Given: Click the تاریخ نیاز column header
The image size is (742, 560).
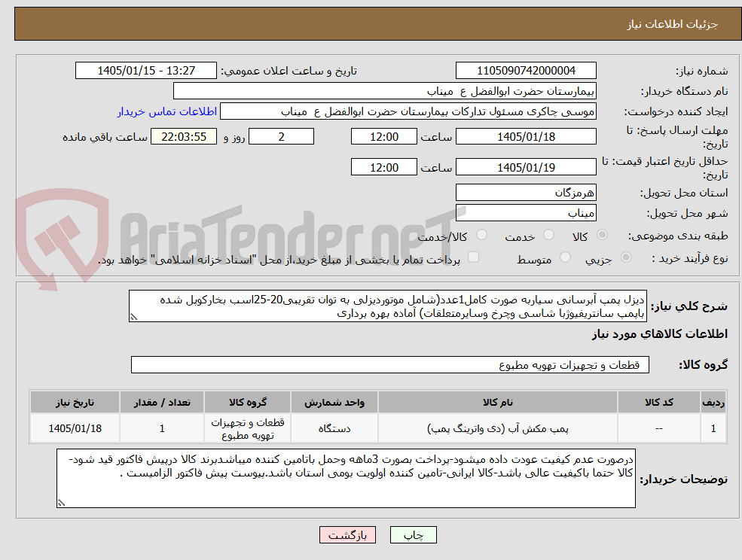Looking at the screenshot, I should (x=75, y=403).
